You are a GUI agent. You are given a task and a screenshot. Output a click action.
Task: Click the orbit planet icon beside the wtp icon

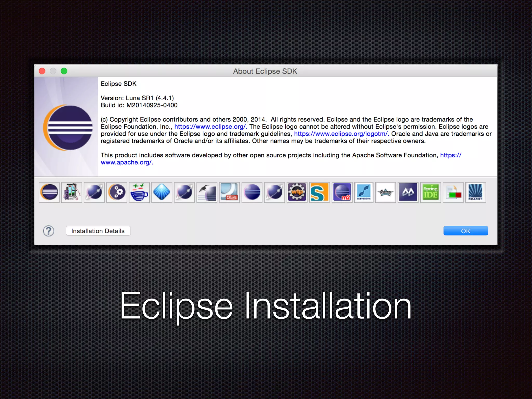coord(275,192)
